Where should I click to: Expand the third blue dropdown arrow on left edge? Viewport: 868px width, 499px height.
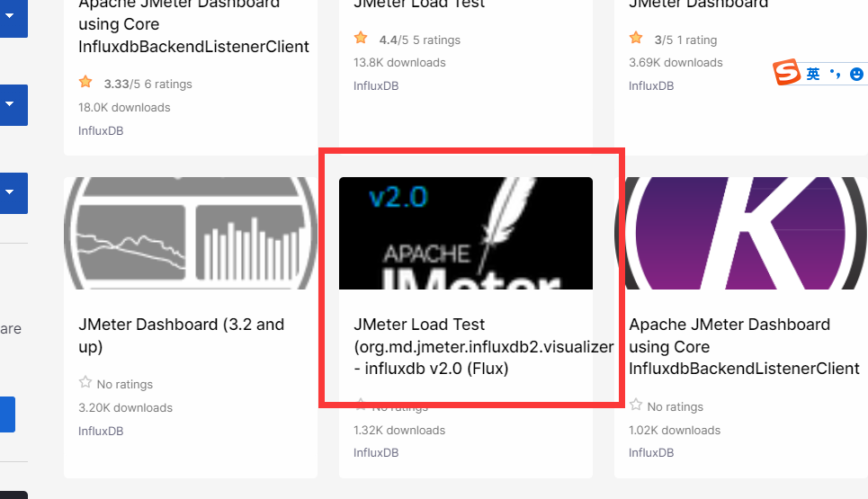pos(10,192)
